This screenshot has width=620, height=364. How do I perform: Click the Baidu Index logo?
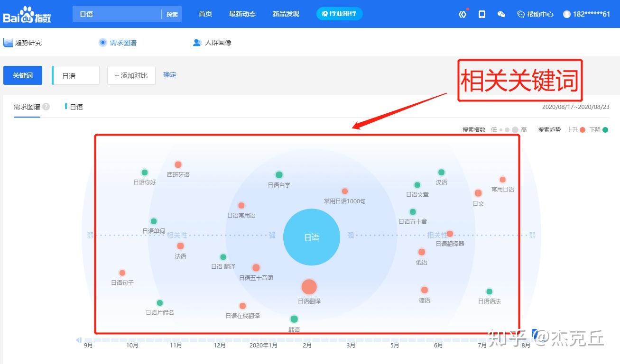pyautogui.click(x=27, y=14)
